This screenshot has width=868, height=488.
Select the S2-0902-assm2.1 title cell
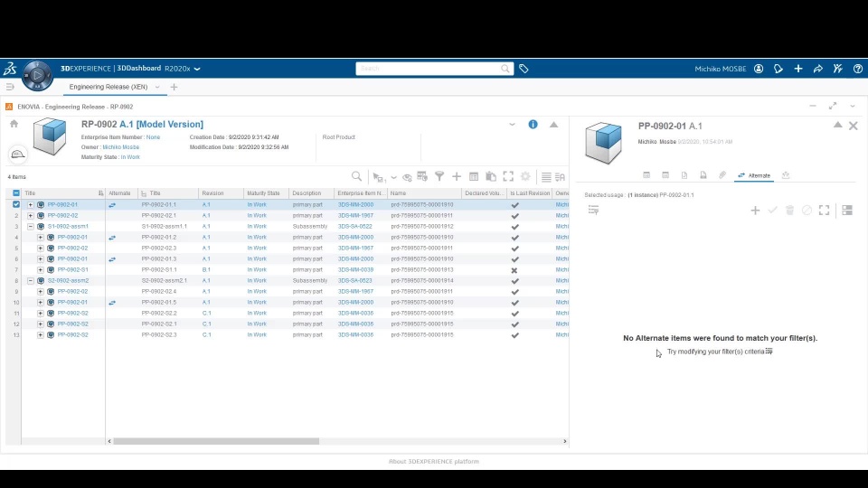[165, 280]
